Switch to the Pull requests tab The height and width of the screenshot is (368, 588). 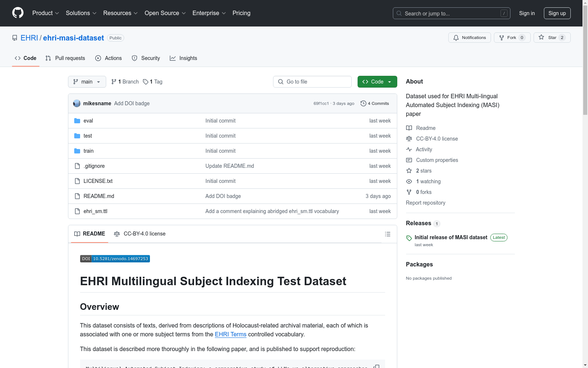point(65,58)
